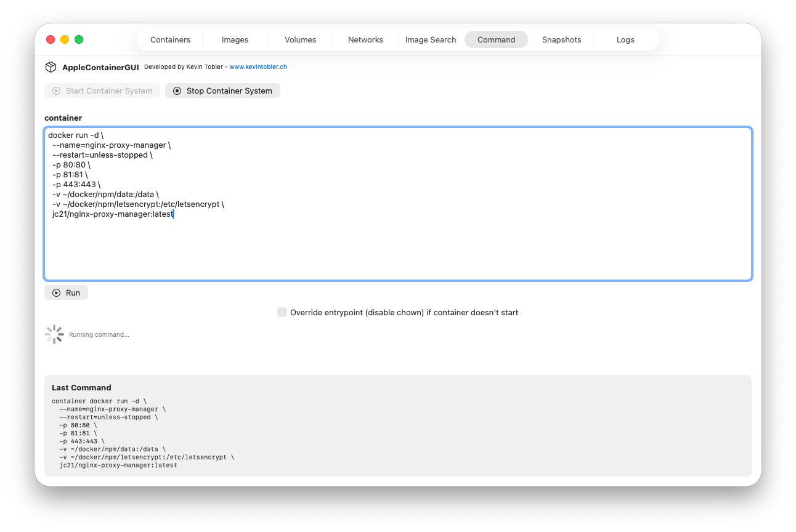Switch to the Containers tab
The height and width of the screenshot is (532, 796).
[x=170, y=39]
